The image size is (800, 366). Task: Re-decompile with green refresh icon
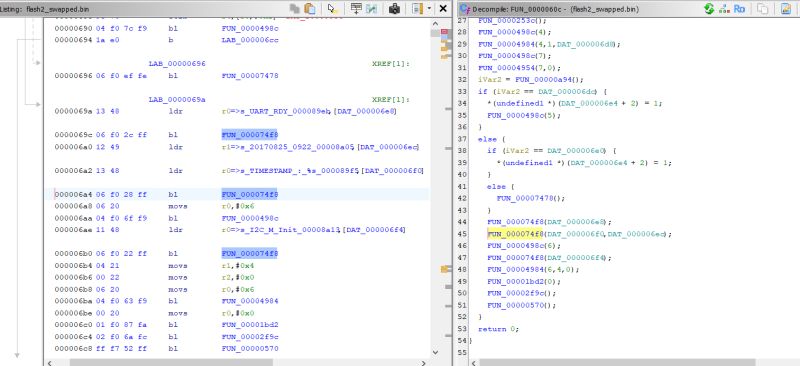[709, 9]
